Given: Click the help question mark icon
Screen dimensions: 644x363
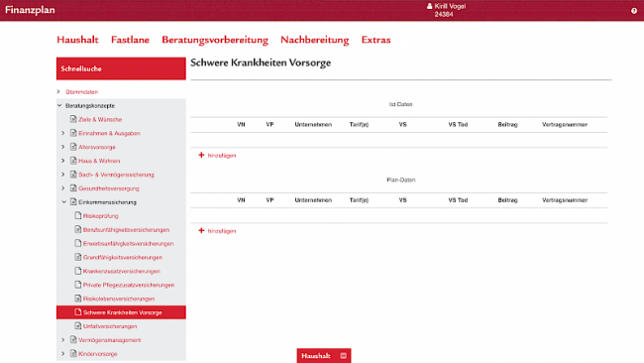Looking at the screenshot, I should tap(634, 11).
